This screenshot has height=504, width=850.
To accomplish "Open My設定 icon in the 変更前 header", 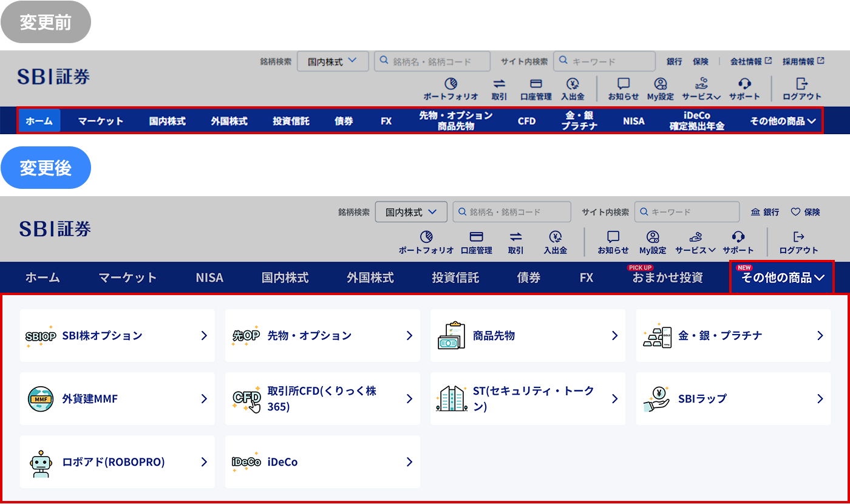I will (661, 84).
